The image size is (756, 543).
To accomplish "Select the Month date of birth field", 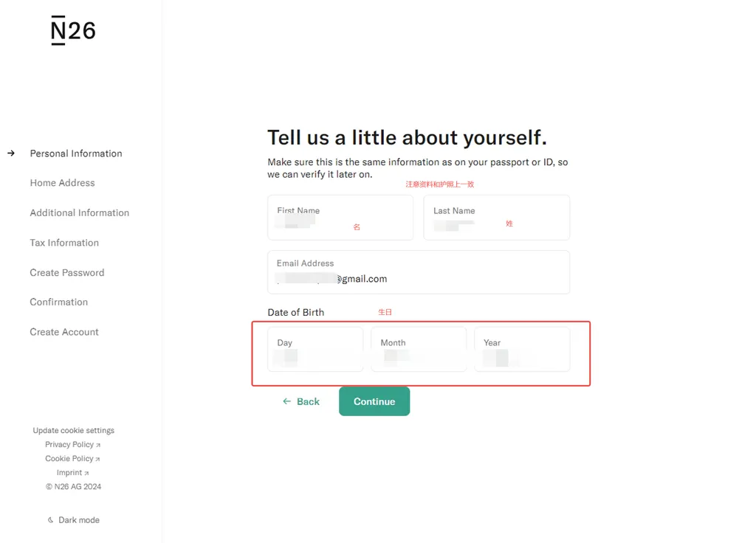I will [419, 349].
